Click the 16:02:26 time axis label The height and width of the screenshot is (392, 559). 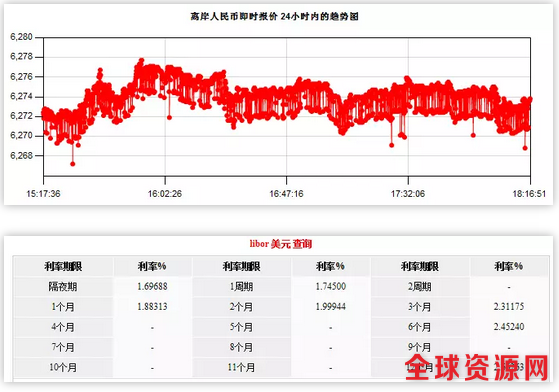(x=165, y=194)
